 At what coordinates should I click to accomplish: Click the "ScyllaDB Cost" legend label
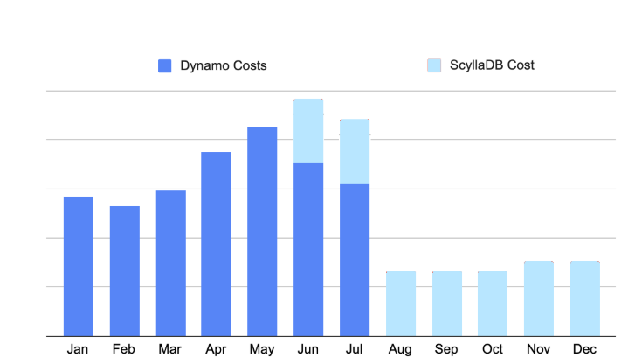click(x=492, y=65)
